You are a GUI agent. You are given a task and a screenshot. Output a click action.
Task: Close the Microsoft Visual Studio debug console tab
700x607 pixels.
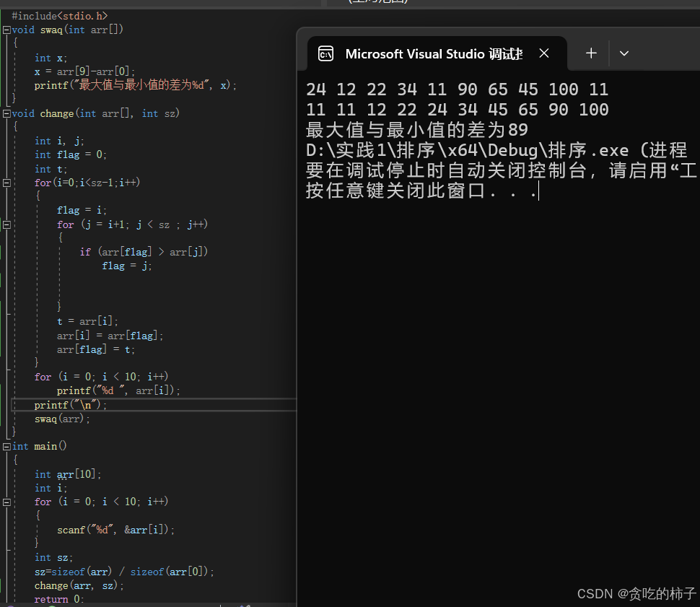coord(543,53)
